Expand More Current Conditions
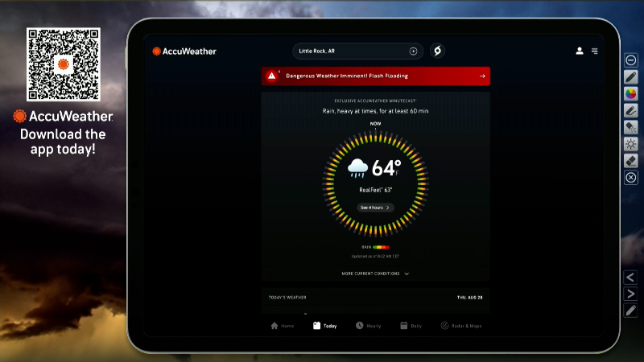644x362 pixels. click(375, 274)
